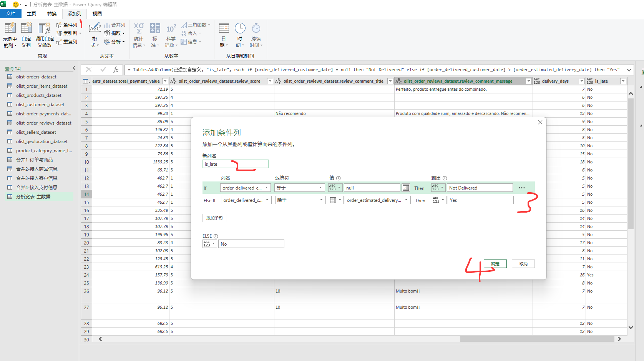Open the 三角函数 (Trigonometry) menu
Image resolution: width=644 pixels, height=361 pixels.
(196, 25)
